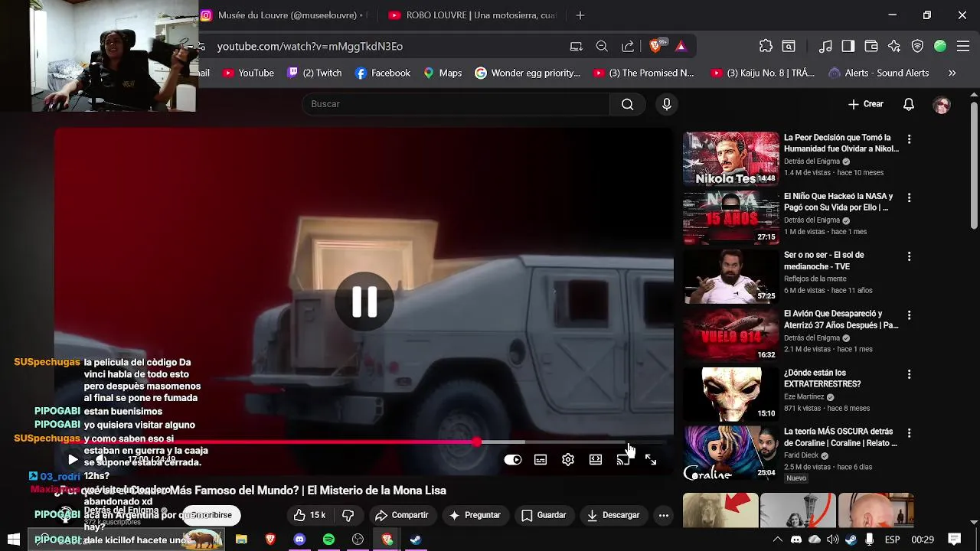Open Brave Rewards triangle icon
The width and height of the screenshot is (980, 551).
[681, 47]
